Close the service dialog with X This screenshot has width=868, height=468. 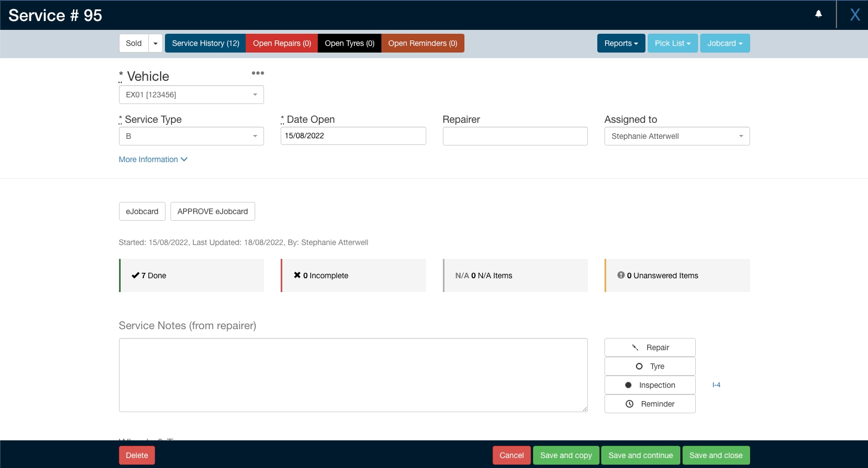point(855,15)
